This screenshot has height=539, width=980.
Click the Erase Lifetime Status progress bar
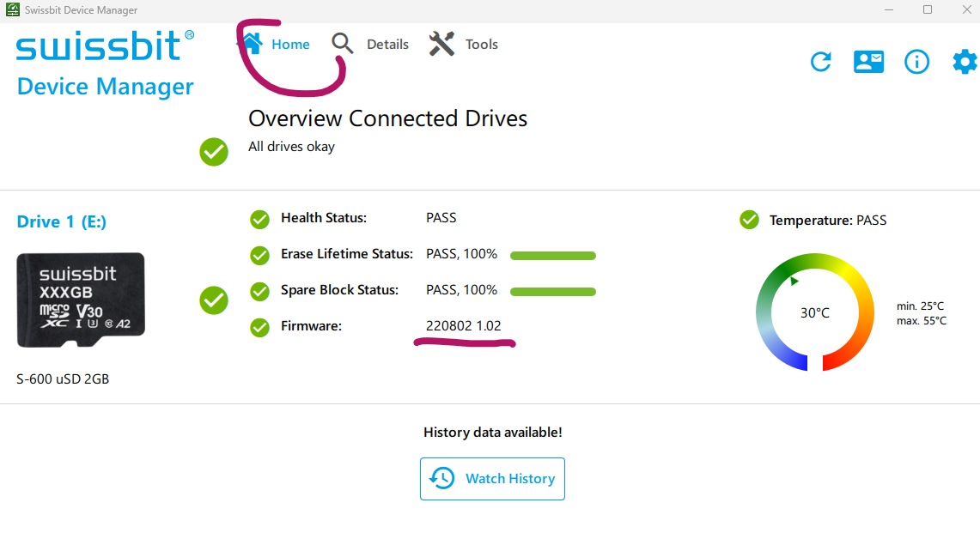[552, 256]
